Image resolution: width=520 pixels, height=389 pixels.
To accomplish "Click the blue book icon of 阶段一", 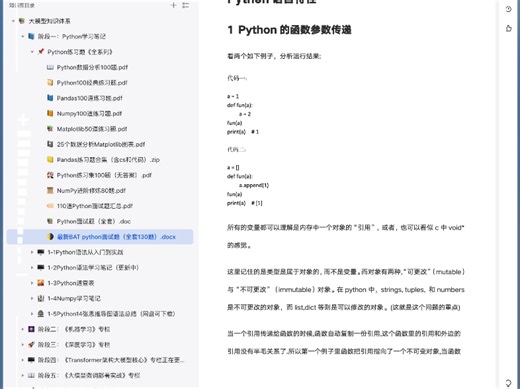I will (x=31, y=36).
